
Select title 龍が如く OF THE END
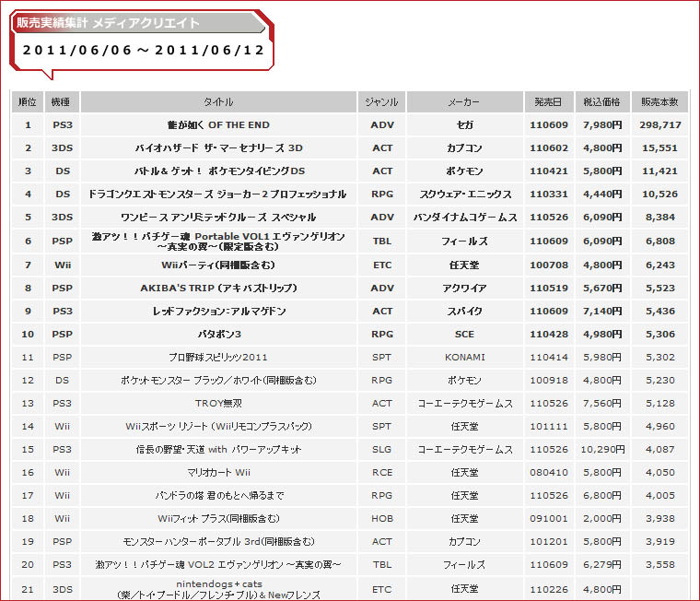(218, 125)
